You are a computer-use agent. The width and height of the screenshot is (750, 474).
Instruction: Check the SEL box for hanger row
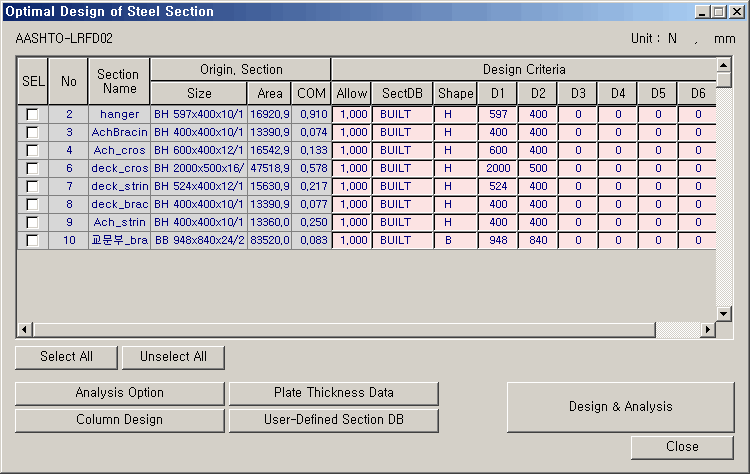click(x=33, y=114)
